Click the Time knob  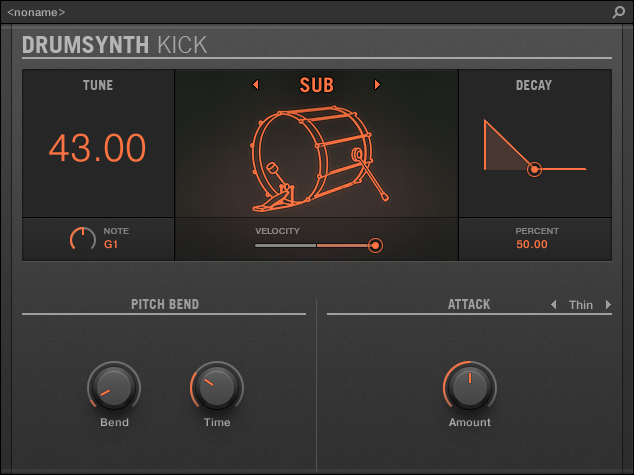coord(217,386)
